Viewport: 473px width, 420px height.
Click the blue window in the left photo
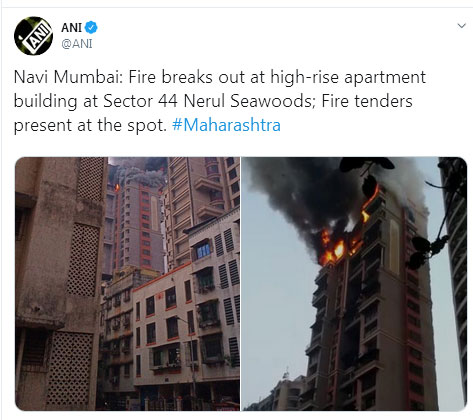click(x=203, y=251)
